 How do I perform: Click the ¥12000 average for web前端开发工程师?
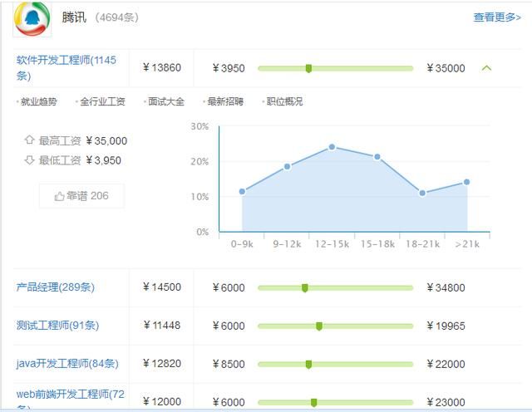(162, 402)
